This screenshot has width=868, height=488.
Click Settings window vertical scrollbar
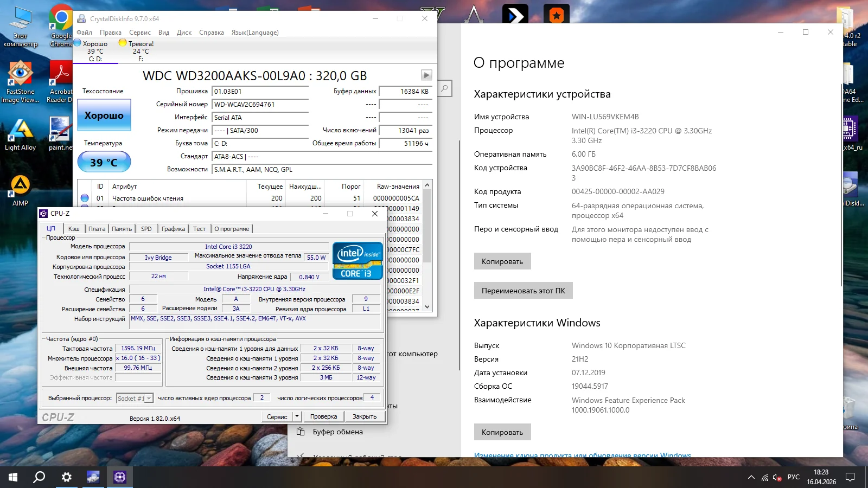tap(841, 184)
